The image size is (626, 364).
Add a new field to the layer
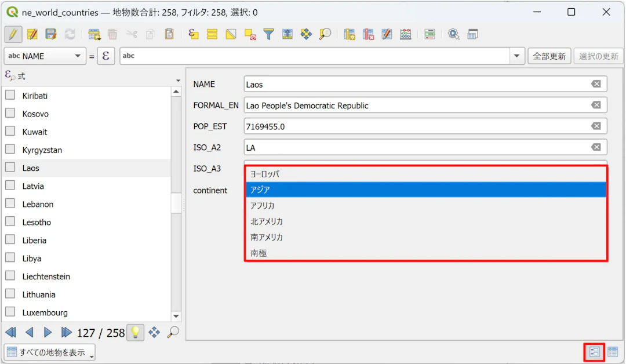point(350,34)
